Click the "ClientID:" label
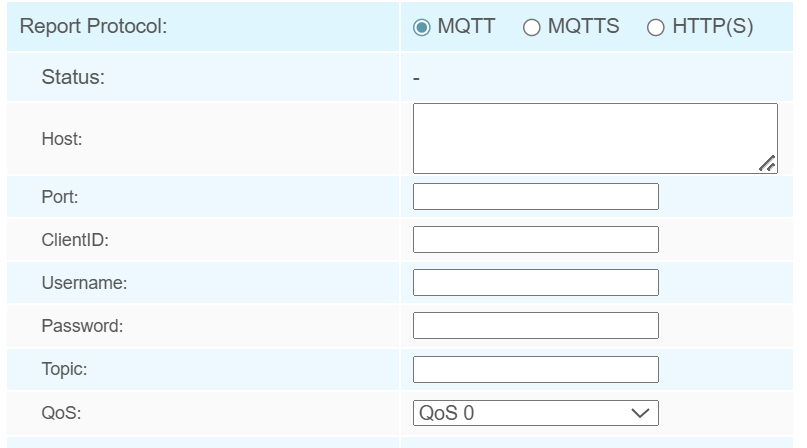Viewport: 807px width, 448px height. [75, 240]
